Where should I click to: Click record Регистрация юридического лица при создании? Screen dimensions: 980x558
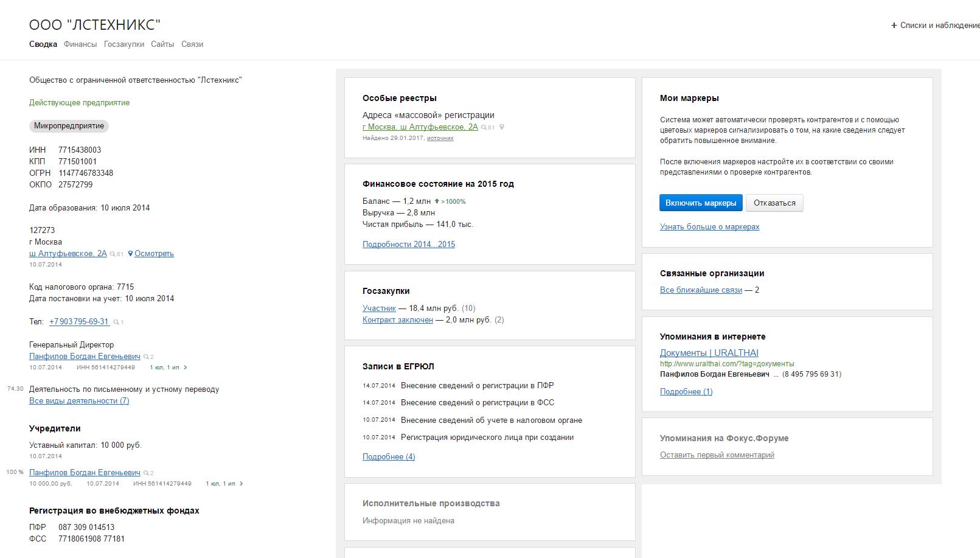(x=487, y=437)
